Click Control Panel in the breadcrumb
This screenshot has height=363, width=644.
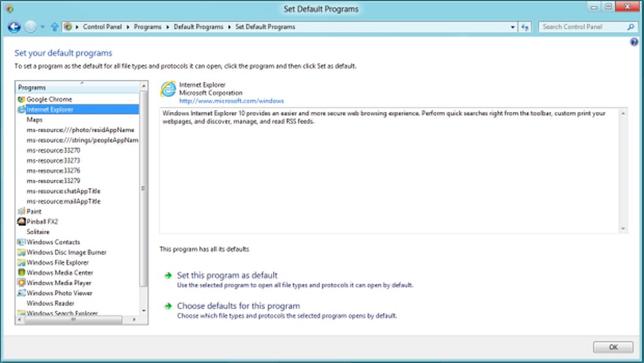tap(102, 27)
